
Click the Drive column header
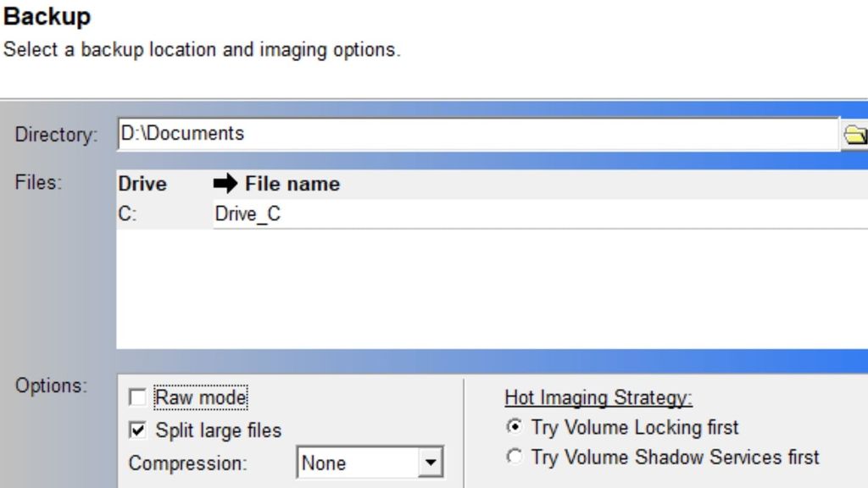pyautogui.click(x=145, y=184)
